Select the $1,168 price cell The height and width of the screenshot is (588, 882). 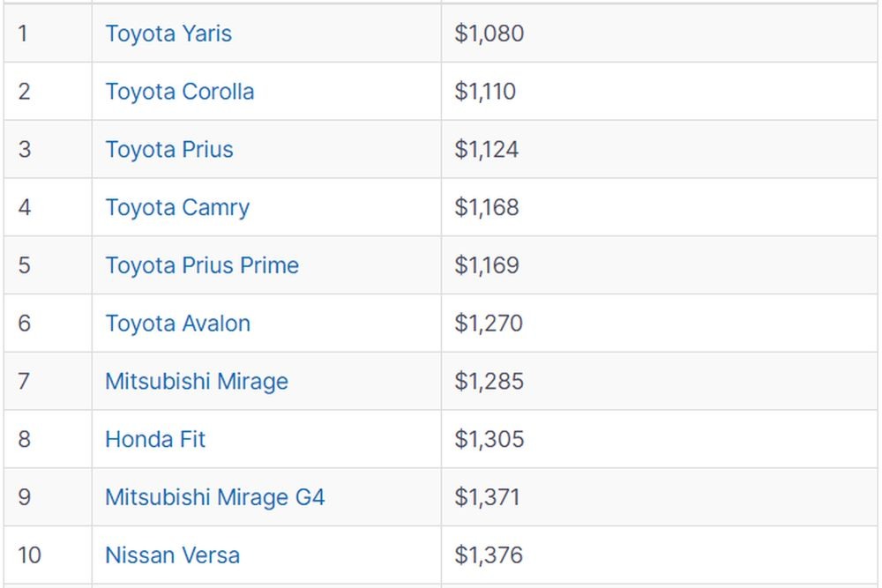point(659,207)
